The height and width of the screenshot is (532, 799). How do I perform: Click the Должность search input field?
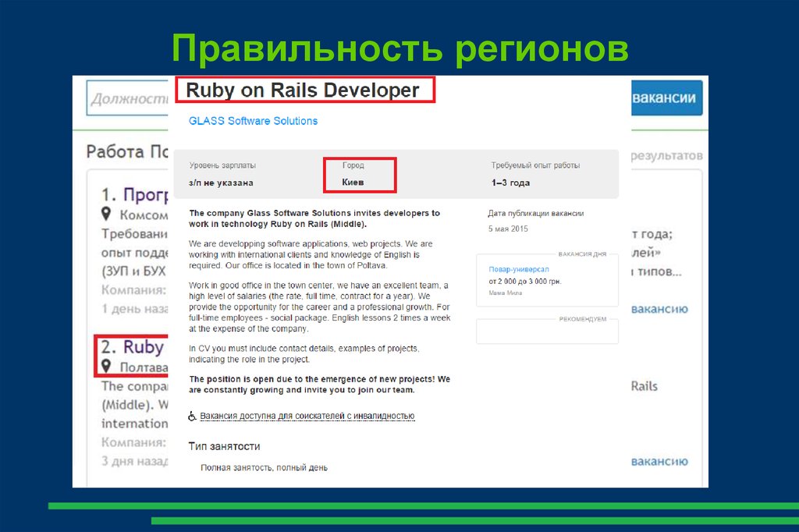(127, 98)
